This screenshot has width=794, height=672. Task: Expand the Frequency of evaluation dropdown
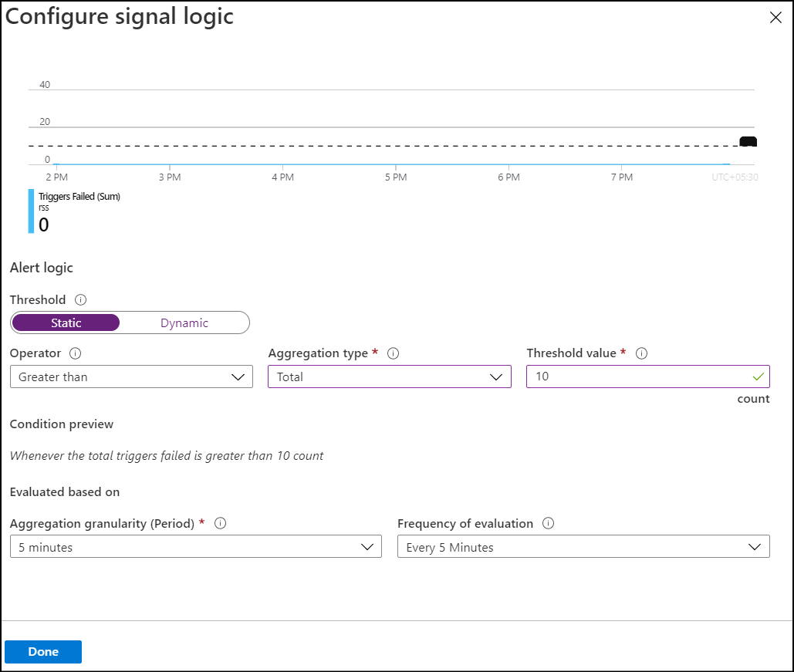pos(583,547)
